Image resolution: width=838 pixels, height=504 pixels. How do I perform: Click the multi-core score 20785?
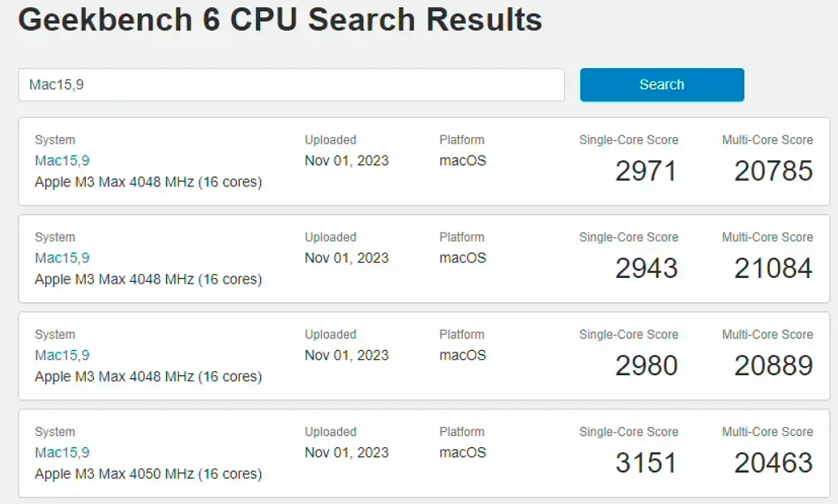click(x=772, y=170)
